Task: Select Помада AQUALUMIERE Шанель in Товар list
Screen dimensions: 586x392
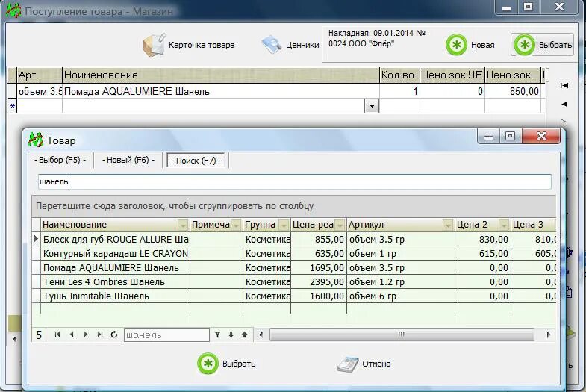Action: tap(295, 268)
